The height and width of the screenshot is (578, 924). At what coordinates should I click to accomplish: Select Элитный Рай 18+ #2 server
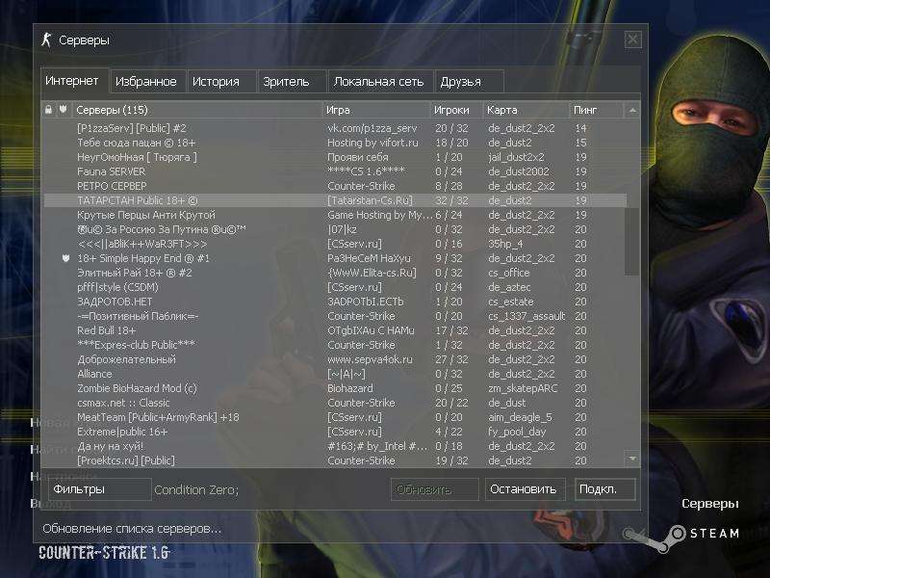(335, 273)
